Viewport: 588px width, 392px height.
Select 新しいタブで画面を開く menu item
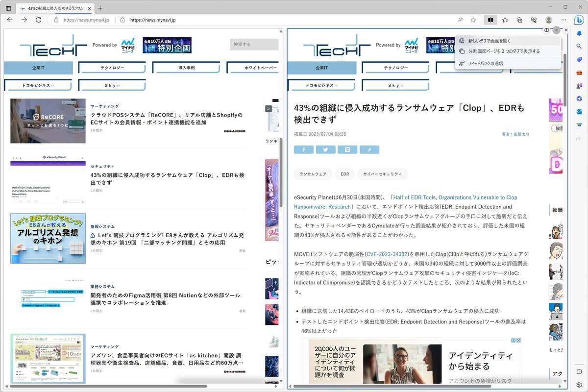tap(508, 41)
